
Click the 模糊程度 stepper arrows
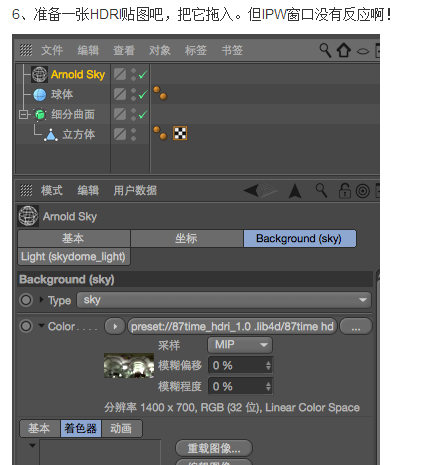(x=268, y=387)
